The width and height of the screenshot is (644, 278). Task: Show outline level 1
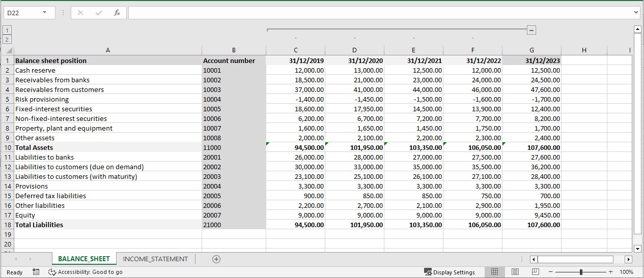(6, 30)
